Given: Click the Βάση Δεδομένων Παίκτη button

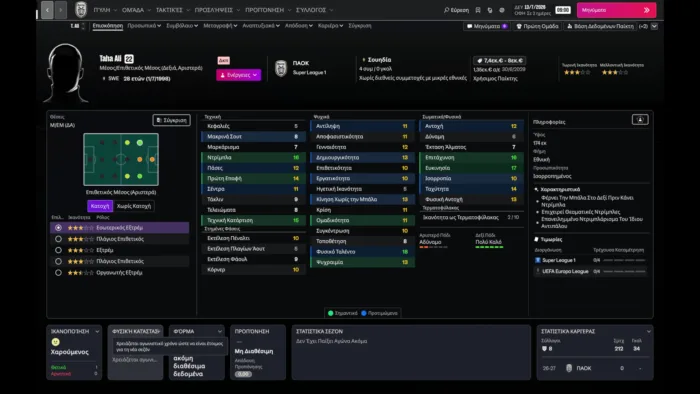Looking at the screenshot, I should click(600, 26).
